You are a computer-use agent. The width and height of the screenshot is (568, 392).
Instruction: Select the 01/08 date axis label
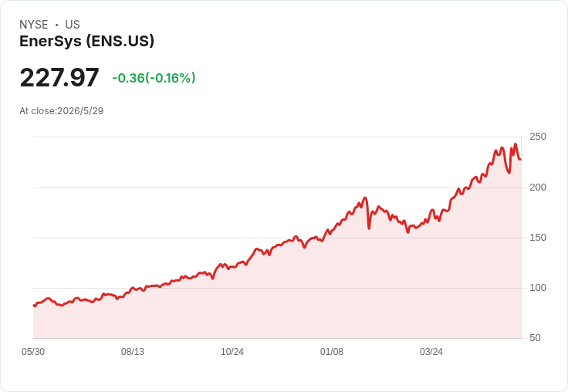point(331,351)
